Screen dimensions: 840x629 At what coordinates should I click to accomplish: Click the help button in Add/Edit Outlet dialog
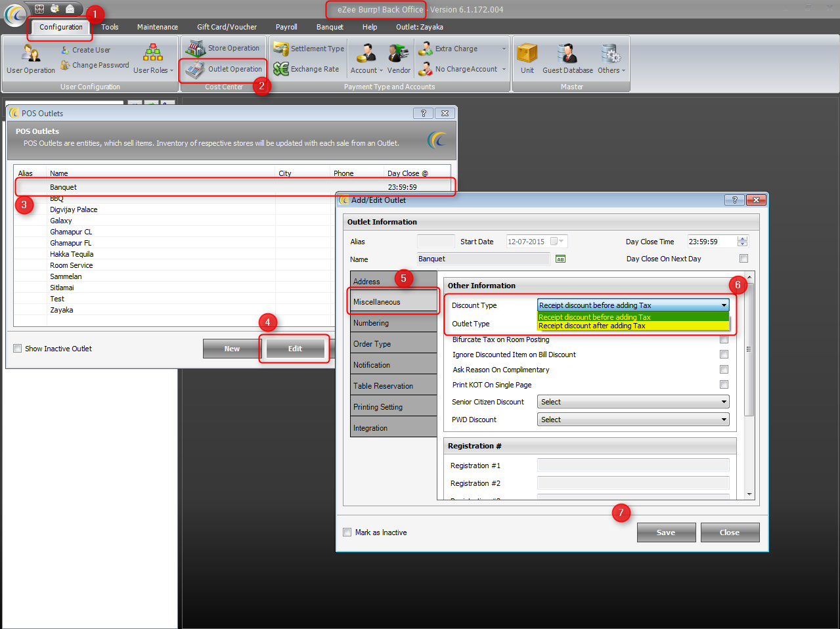(x=734, y=200)
